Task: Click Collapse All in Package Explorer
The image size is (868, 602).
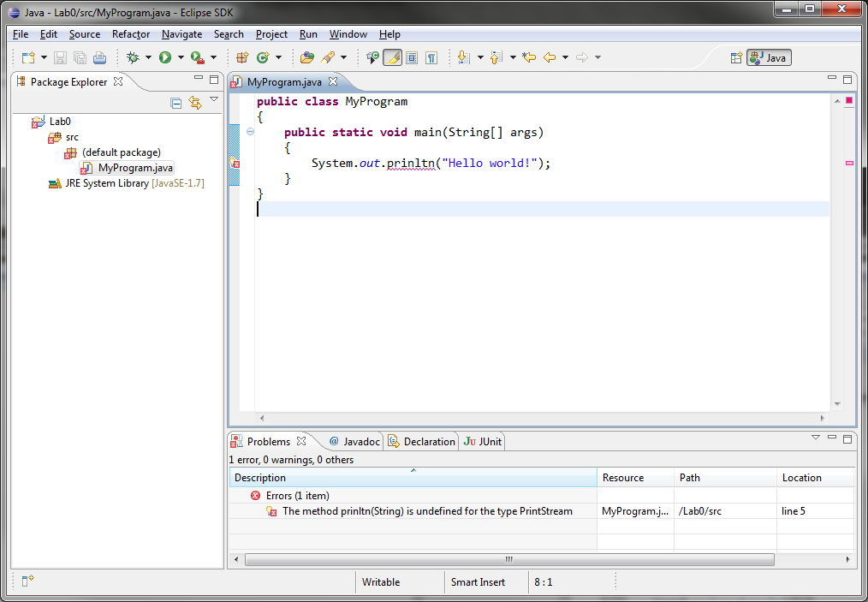Action: coord(176,103)
